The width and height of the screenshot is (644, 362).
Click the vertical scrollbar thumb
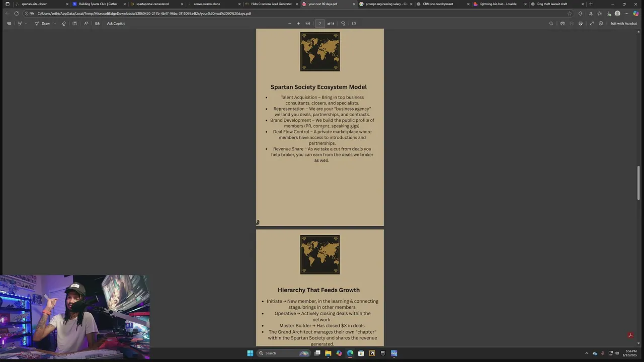click(639, 183)
